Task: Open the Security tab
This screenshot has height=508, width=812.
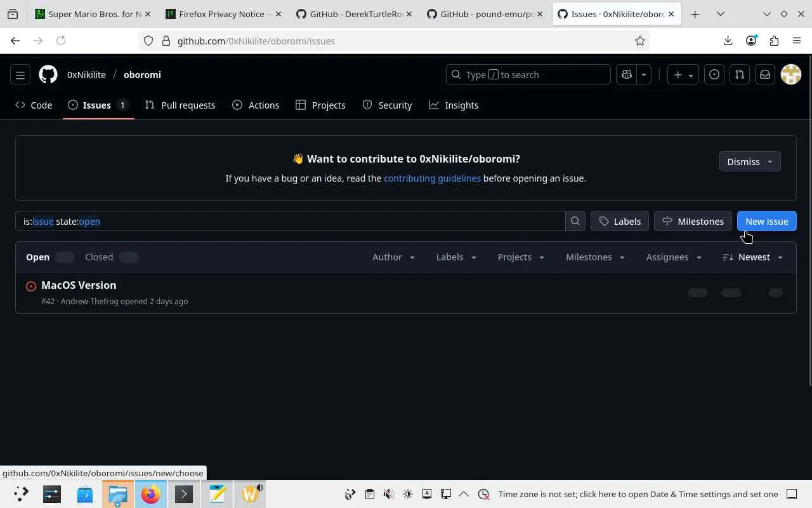Action: pos(387,105)
